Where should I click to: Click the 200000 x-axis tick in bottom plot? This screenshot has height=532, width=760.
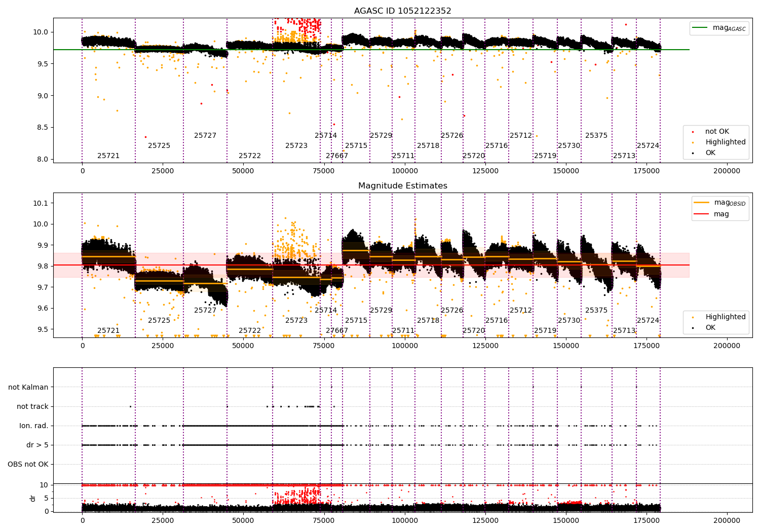(x=727, y=520)
